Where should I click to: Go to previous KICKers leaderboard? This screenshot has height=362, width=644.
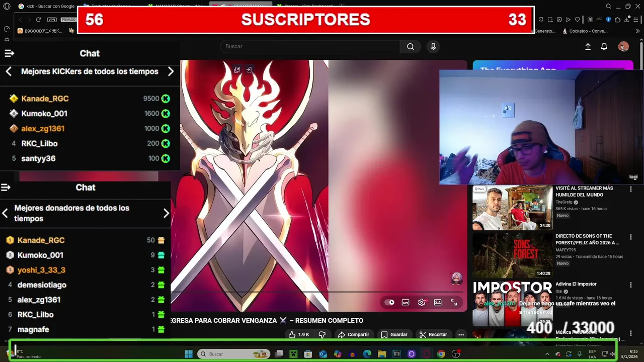pyautogui.click(x=9, y=71)
